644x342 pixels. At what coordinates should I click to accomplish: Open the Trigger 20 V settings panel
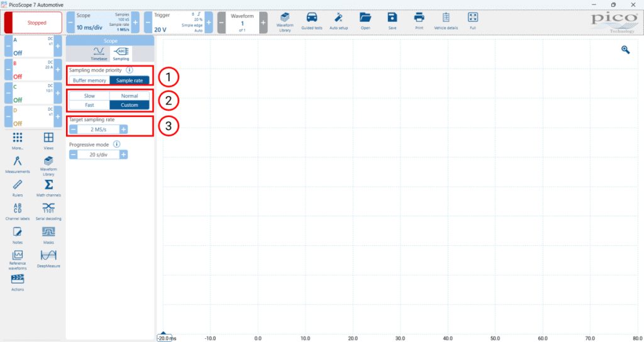point(178,23)
